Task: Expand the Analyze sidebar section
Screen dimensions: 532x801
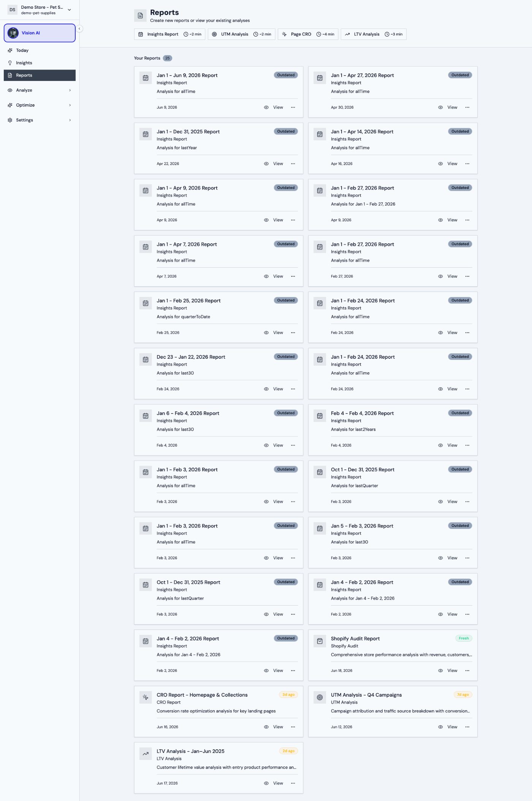Action: pyautogui.click(x=40, y=90)
